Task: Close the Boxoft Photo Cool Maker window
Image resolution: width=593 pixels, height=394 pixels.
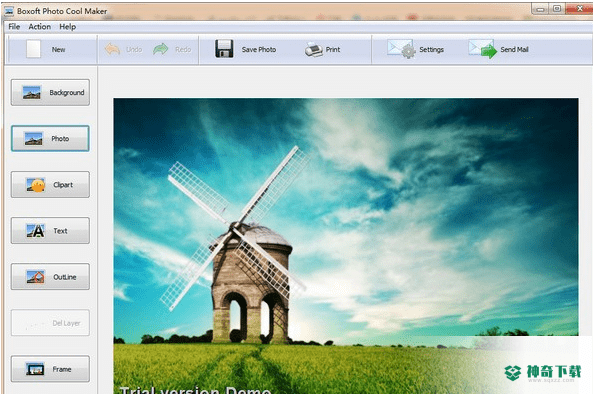Action: [x=579, y=8]
